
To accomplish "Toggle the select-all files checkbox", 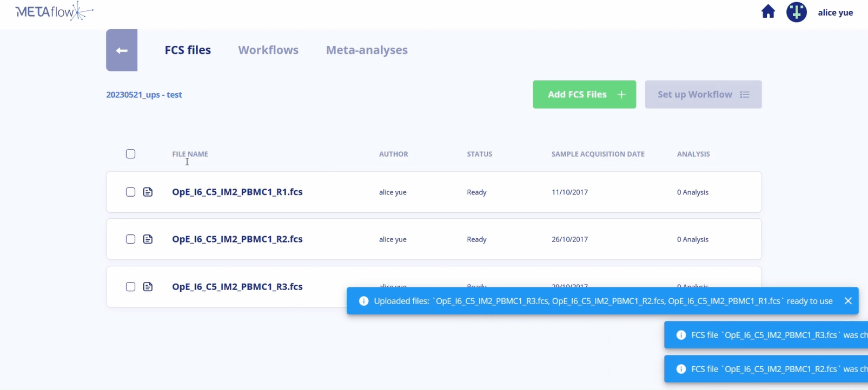I will [x=130, y=154].
